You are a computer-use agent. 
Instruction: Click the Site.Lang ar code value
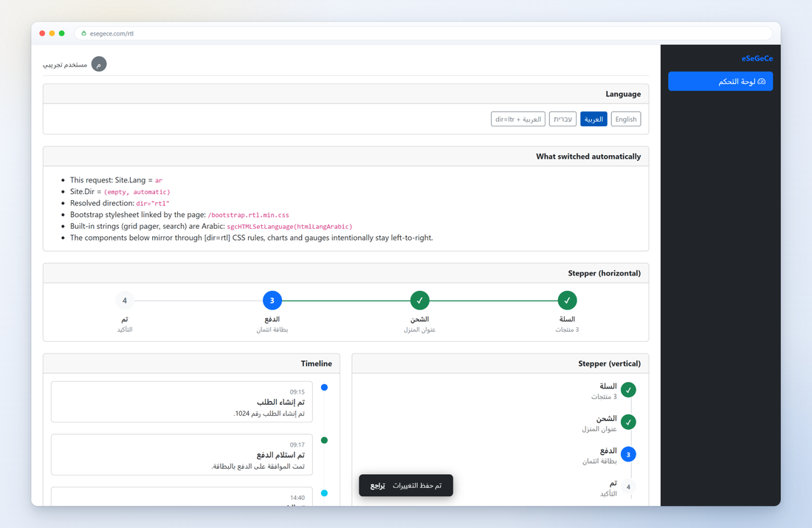tap(159, 180)
